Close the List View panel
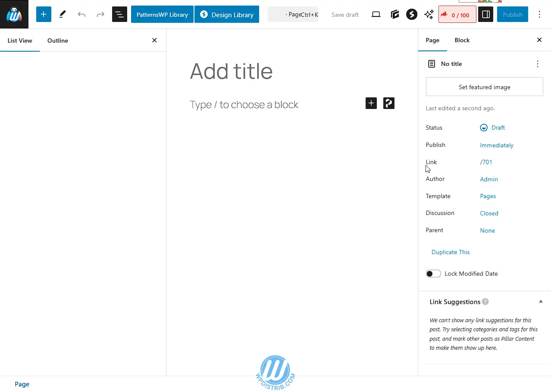The height and width of the screenshot is (392, 551). coord(154,40)
